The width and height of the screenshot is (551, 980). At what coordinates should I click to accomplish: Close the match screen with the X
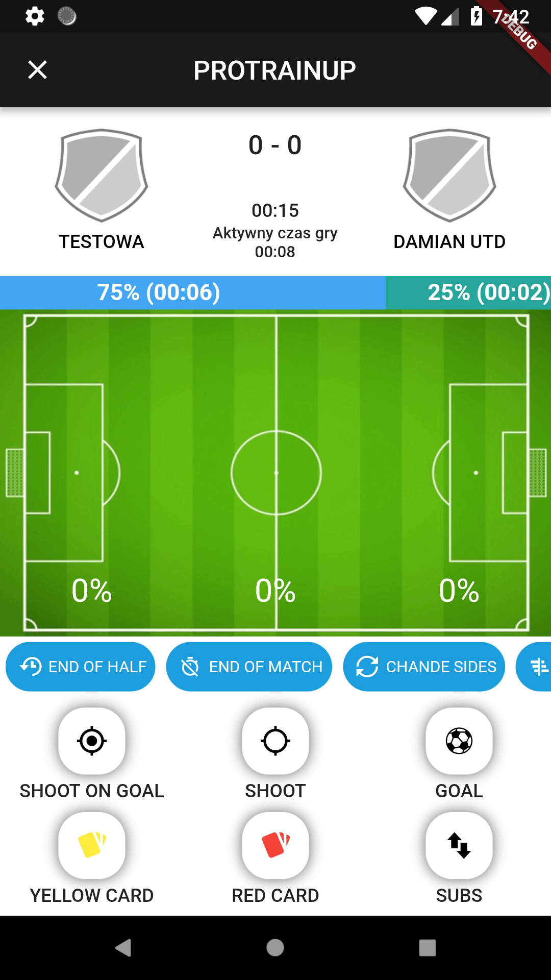tap(37, 69)
